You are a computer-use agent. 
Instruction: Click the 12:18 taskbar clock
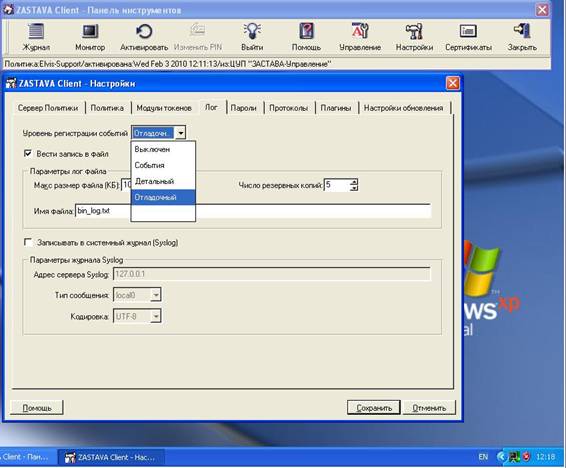[x=546, y=457]
